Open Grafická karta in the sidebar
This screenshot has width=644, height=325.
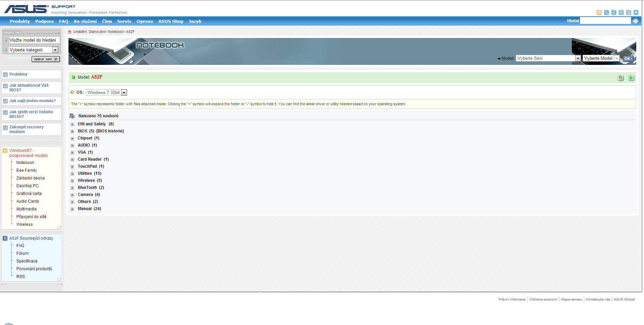pyautogui.click(x=29, y=194)
